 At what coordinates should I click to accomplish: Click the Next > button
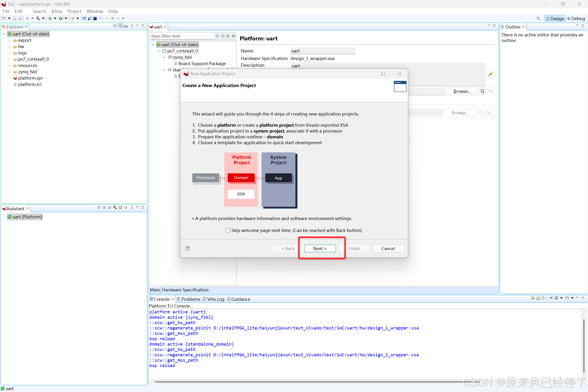click(x=320, y=248)
